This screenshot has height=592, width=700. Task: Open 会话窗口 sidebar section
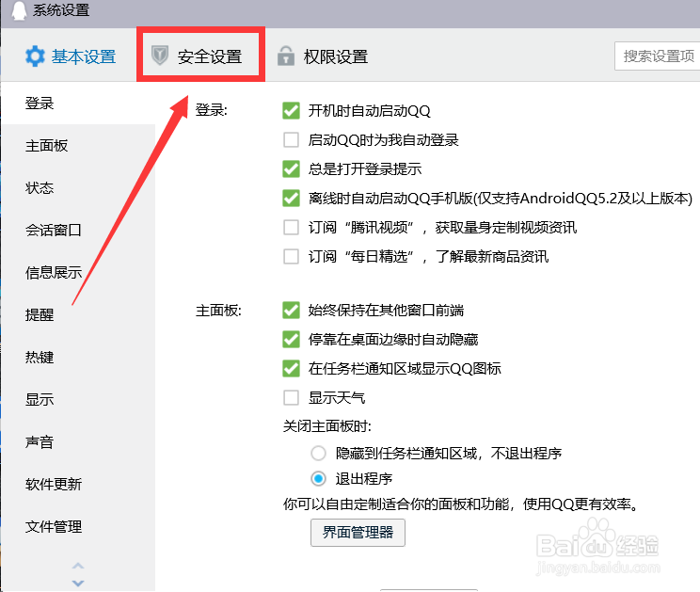point(78,231)
